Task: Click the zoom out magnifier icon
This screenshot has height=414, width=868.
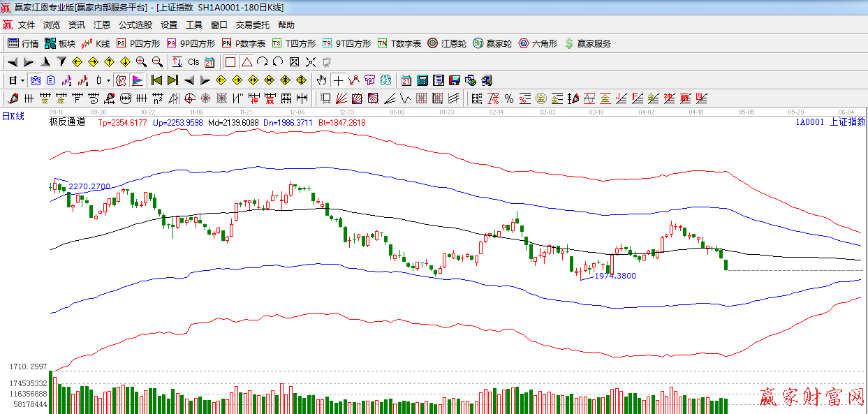Action: click(156, 61)
